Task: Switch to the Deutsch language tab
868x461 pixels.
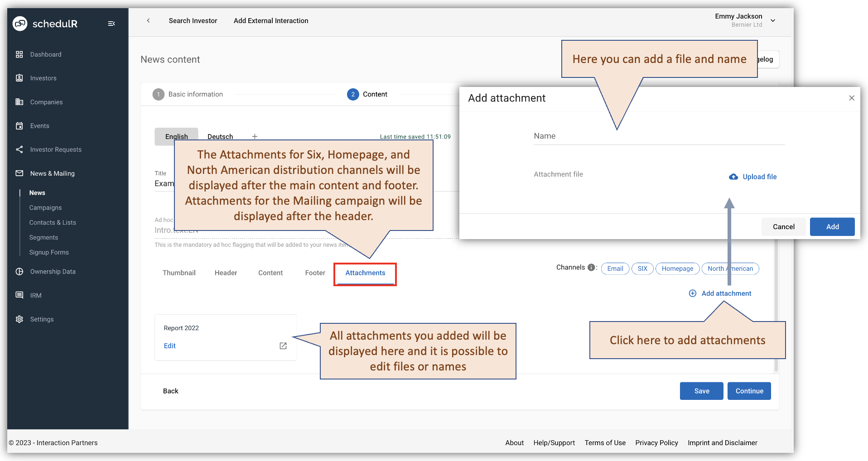Action: click(220, 136)
